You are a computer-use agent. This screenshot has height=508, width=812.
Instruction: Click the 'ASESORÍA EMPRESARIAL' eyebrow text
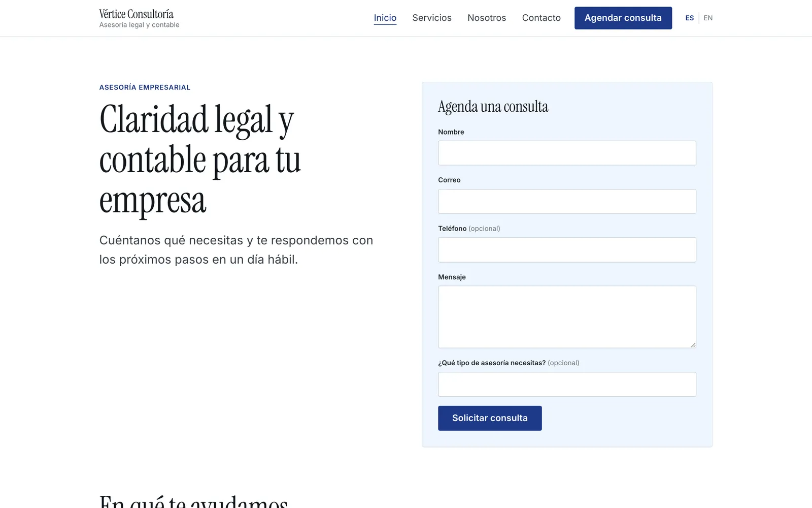(x=145, y=87)
